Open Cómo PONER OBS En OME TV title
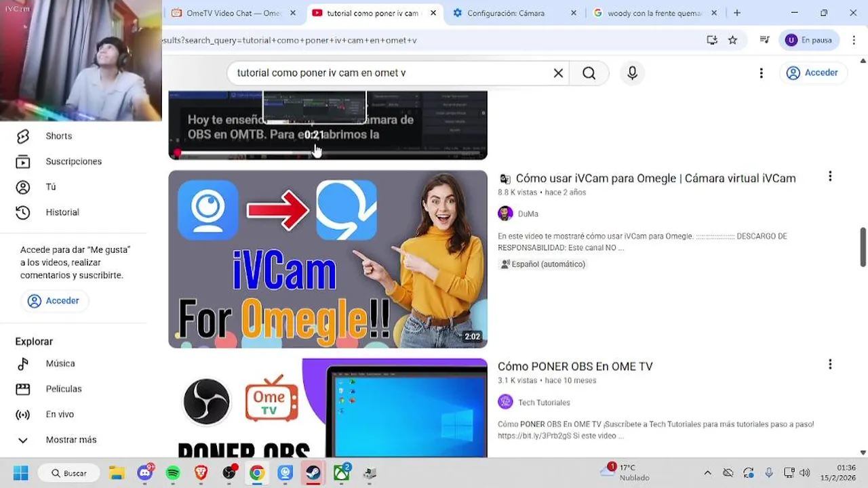The height and width of the screenshot is (488, 868). click(x=575, y=366)
